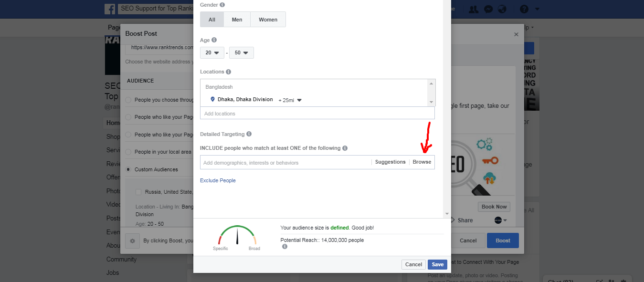Open maximum age dropdown showing 50

[x=241, y=52]
